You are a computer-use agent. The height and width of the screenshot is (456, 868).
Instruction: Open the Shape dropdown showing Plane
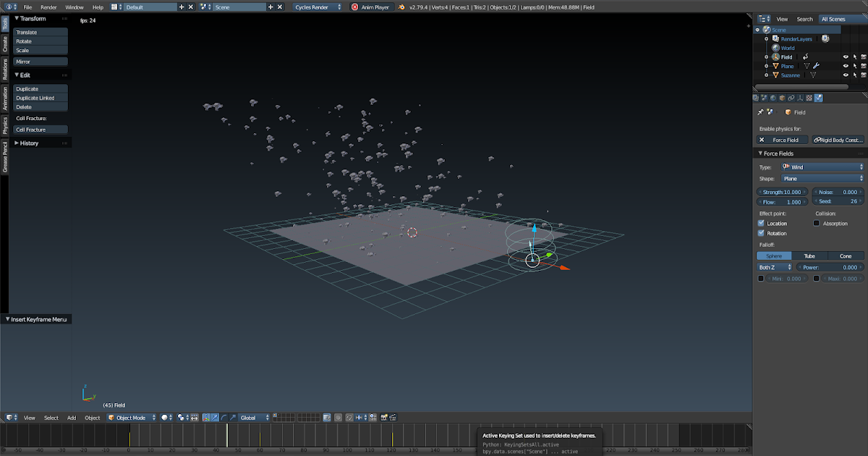823,178
